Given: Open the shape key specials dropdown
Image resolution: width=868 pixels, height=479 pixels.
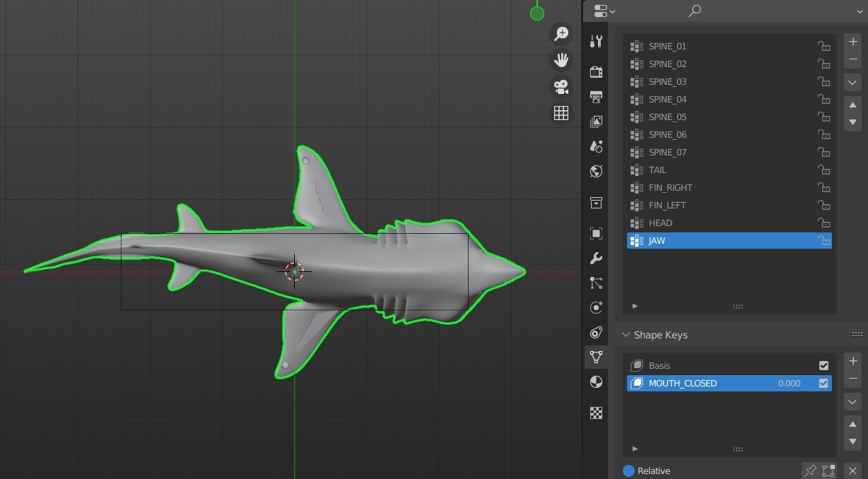Looking at the screenshot, I should pyautogui.click(x=852, y=401).
